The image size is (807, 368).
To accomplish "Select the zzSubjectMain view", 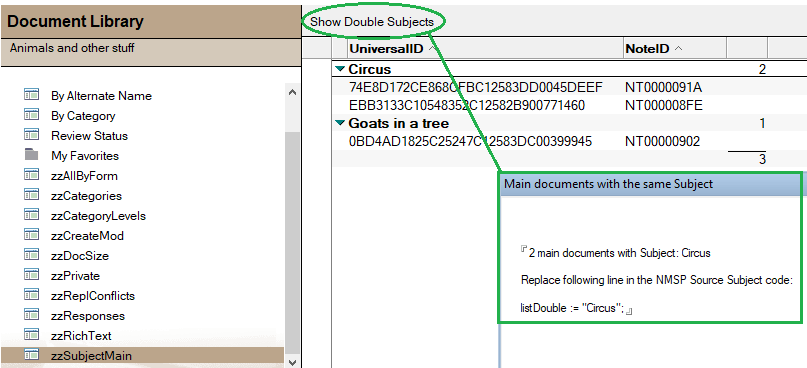I will (x=92, y=356).
